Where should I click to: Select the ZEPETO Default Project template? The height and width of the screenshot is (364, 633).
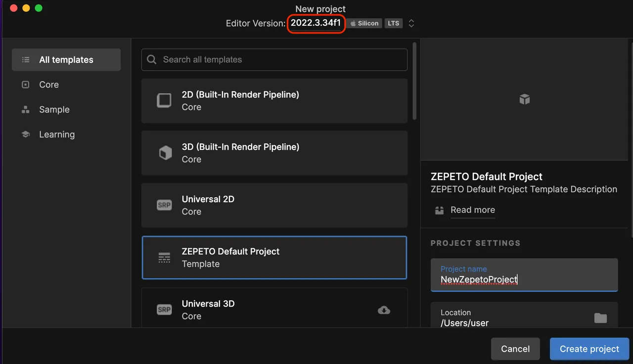click(274, 257)
